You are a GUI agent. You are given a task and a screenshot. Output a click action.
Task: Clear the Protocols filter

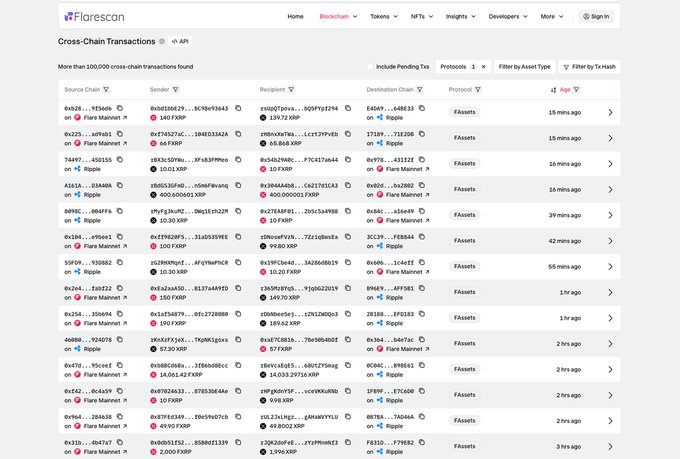[x=484, y=66]
